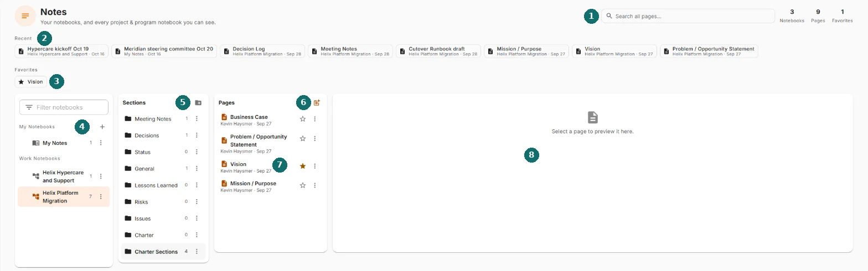Select Helix Hypercare and Support notebook
The height and width of the screenshot is (271, 868).
pyautogui.click(x=64, y=176)
